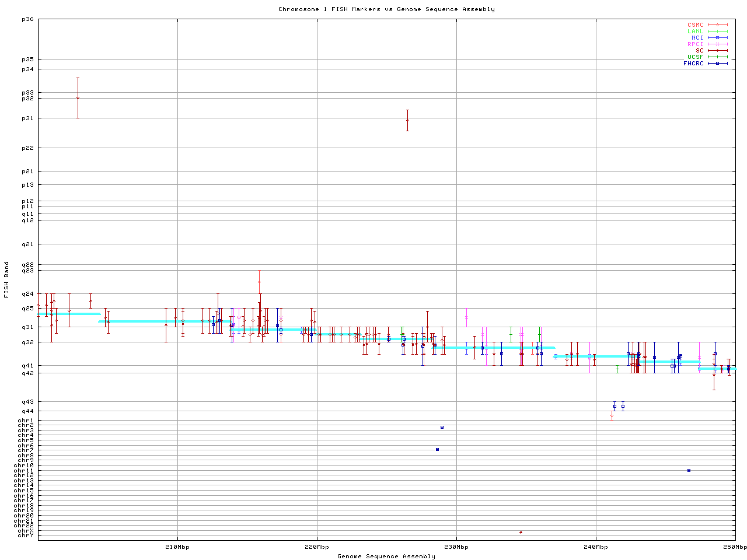The image size is (747, 560).
Task: Click the blue square on chr2 row
Action: point(442,428)
